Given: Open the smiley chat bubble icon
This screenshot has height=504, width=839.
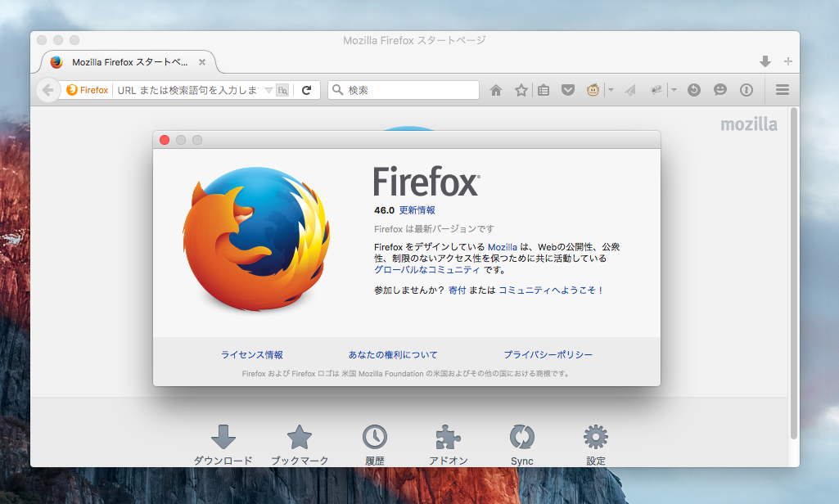Looking at the screenshot, I should point(720,90).
